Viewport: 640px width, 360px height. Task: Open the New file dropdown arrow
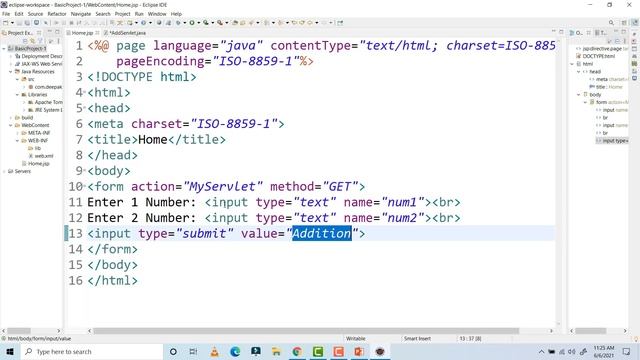pos(12,23)
